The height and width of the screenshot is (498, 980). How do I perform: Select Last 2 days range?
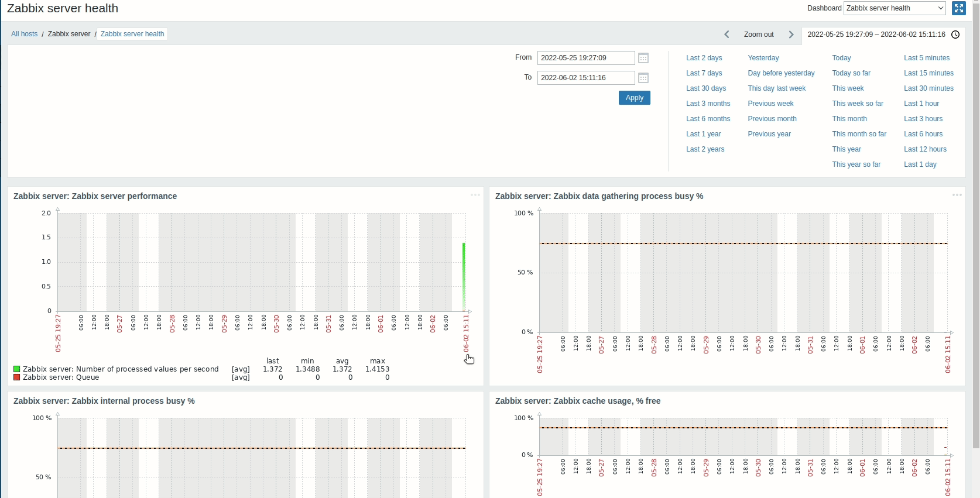click(x=704, y=58)
